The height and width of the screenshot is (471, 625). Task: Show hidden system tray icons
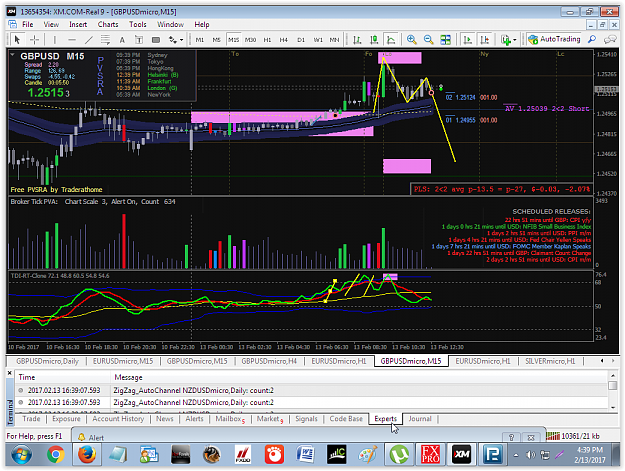(516, 455)
